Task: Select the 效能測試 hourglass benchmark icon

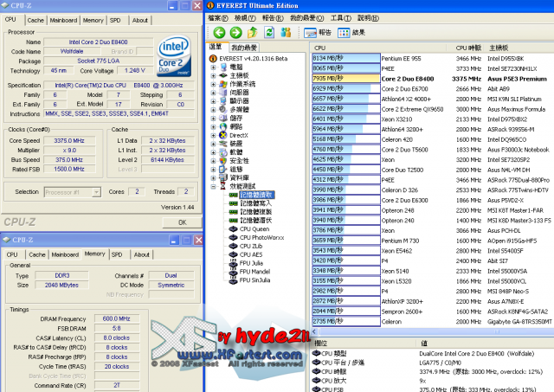Action: click(x=223, y=186)
